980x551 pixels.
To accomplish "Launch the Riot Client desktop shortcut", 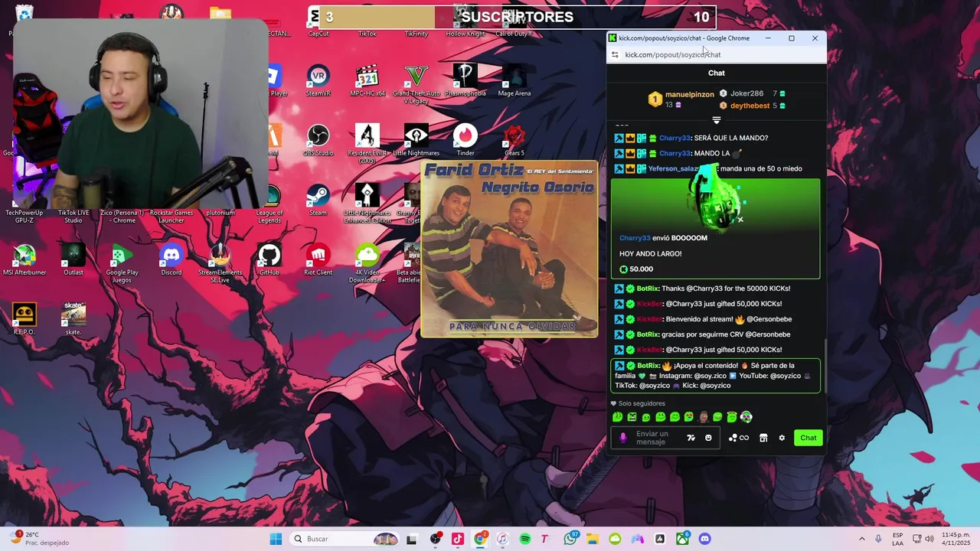I will click(318, 260).
